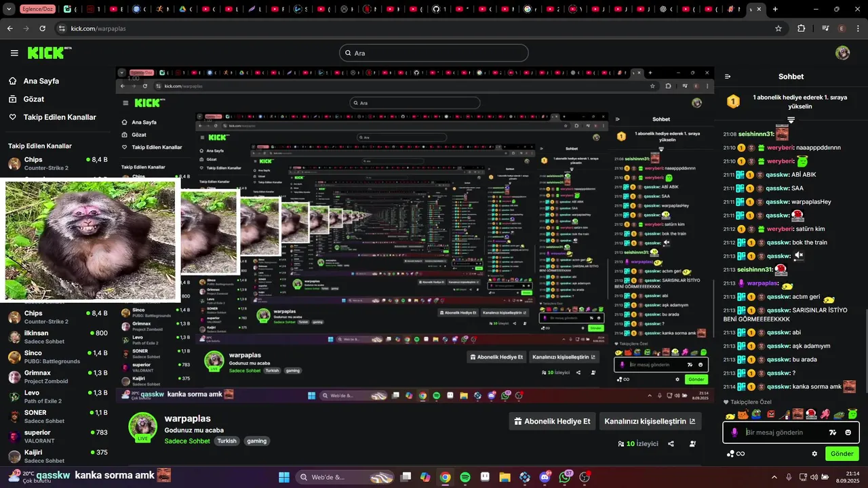
Task: Insert the orange cat emote
Action: point(744,414)
